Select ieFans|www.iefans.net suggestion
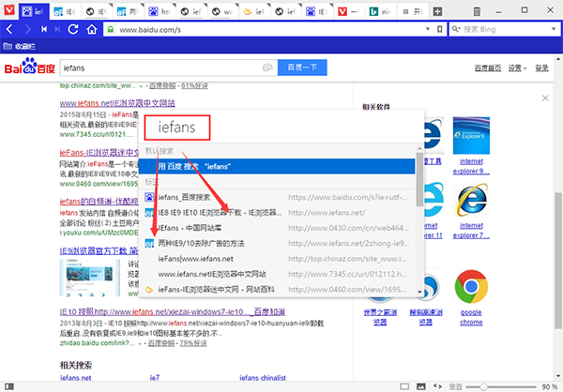This screenshot has width=563, height=392. point(277,259)
